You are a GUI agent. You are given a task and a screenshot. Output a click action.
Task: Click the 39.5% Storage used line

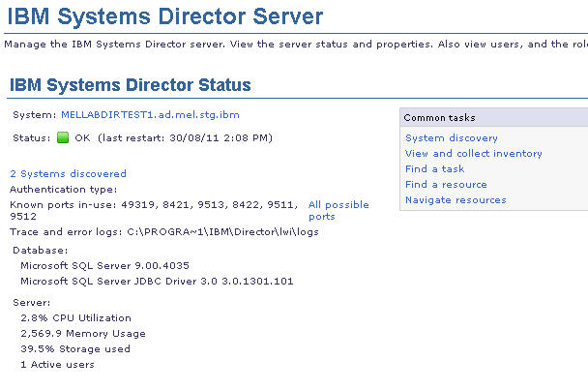[75, 349]
